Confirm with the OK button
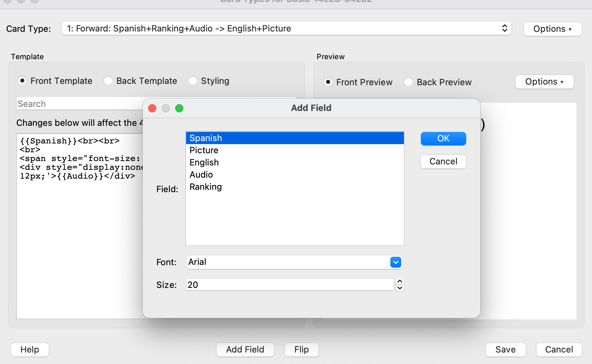 (443, 139)
